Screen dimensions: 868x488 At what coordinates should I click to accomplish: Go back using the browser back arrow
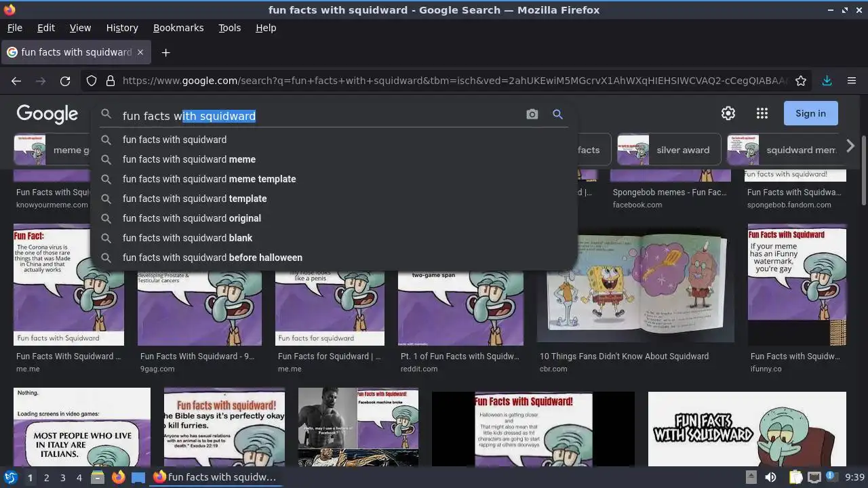click(x=16, y=81)
